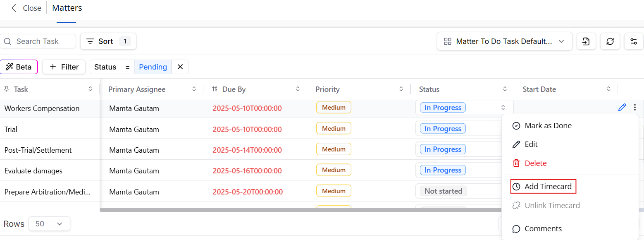
Task: Remove the Status Pending filter with X
Action: (180, 67)
